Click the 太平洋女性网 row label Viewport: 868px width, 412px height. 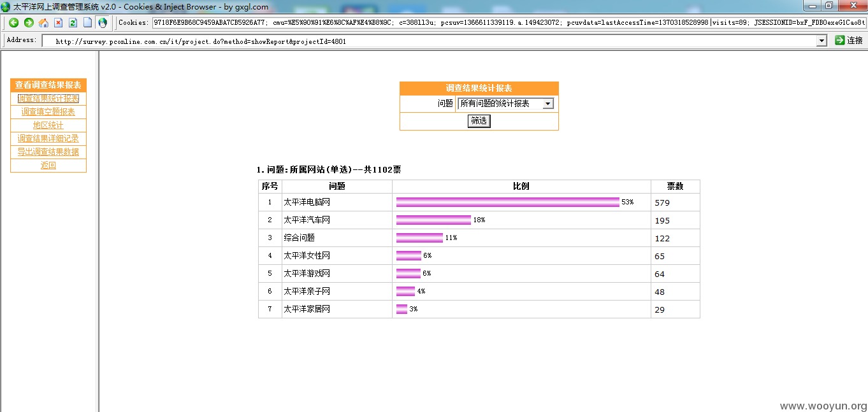307,255
